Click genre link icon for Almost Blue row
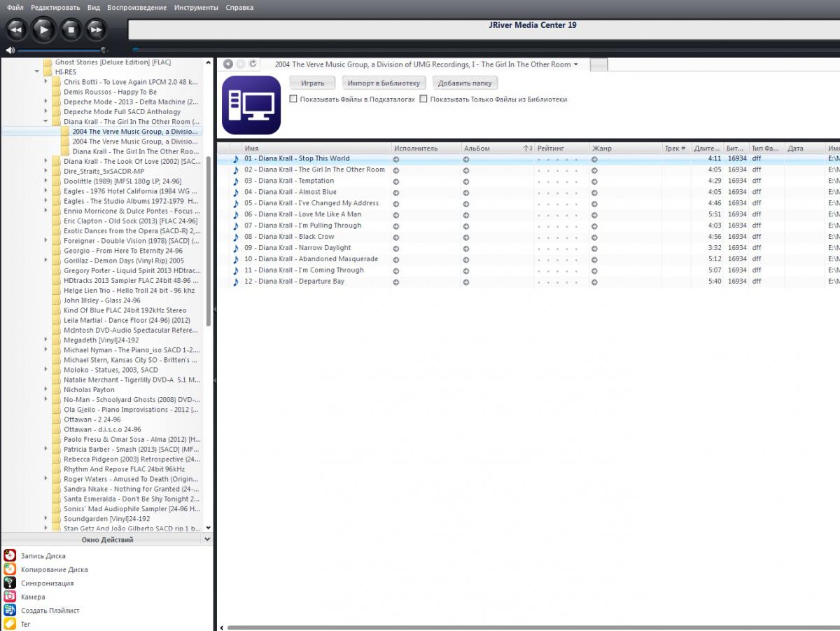The image size is (840, 631). coord(594,193)
